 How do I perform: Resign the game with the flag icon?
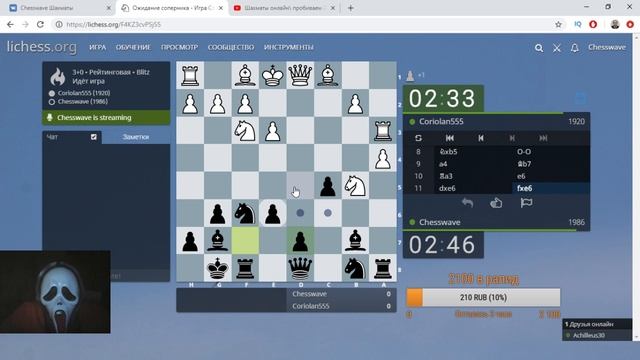click(x=526, y=202)
